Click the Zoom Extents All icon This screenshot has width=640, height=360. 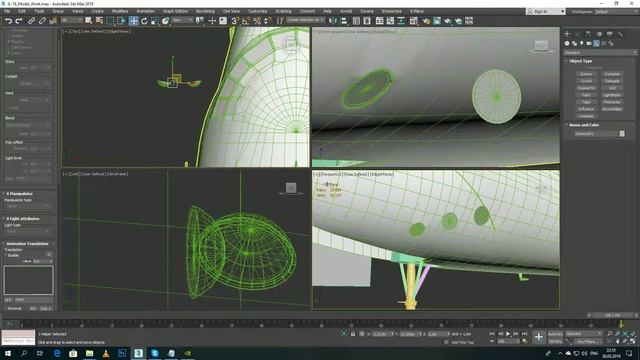(x=633, y=334)
